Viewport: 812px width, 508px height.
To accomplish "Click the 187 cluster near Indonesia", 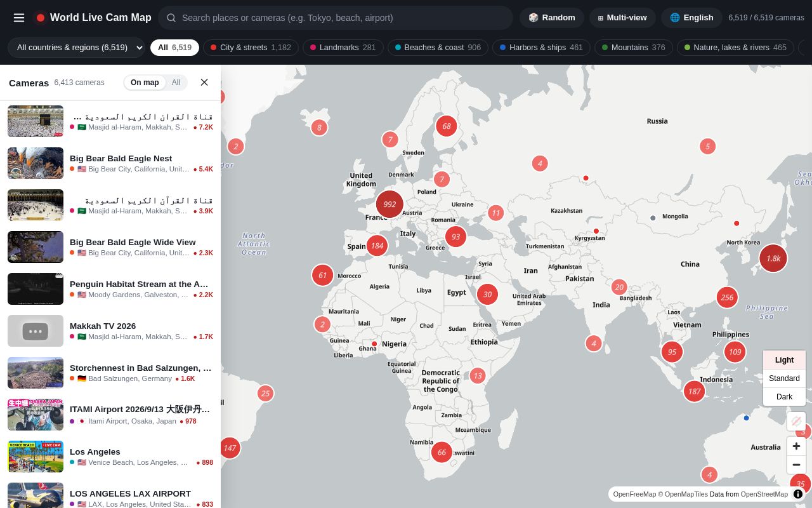I will [694, 391].
